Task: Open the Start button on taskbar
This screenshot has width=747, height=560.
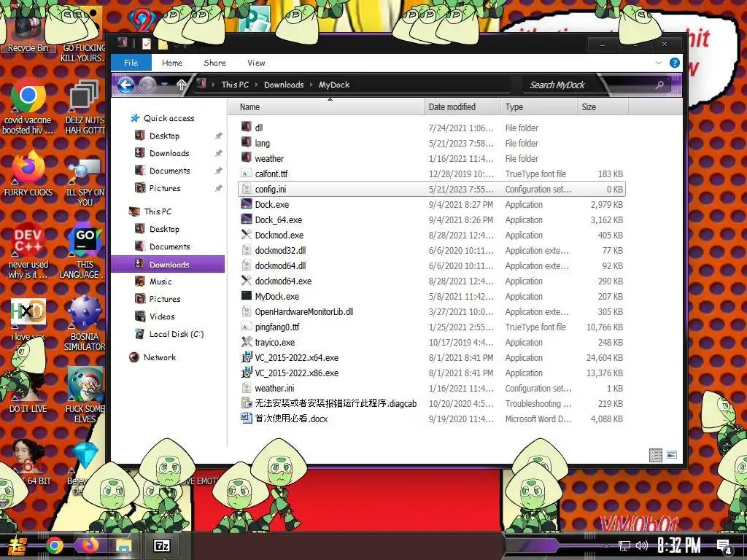Action: [17, 546]
